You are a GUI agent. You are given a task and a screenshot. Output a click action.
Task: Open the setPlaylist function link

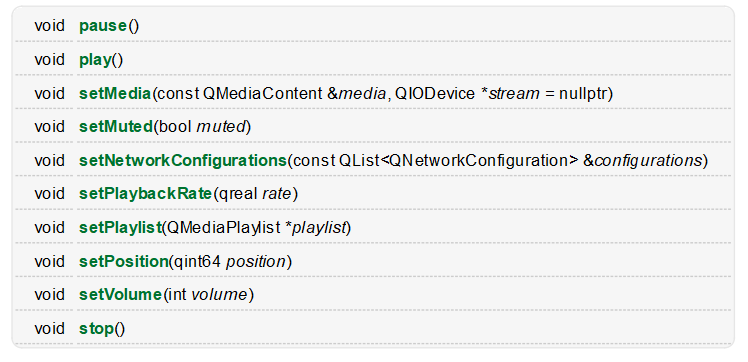120,228
